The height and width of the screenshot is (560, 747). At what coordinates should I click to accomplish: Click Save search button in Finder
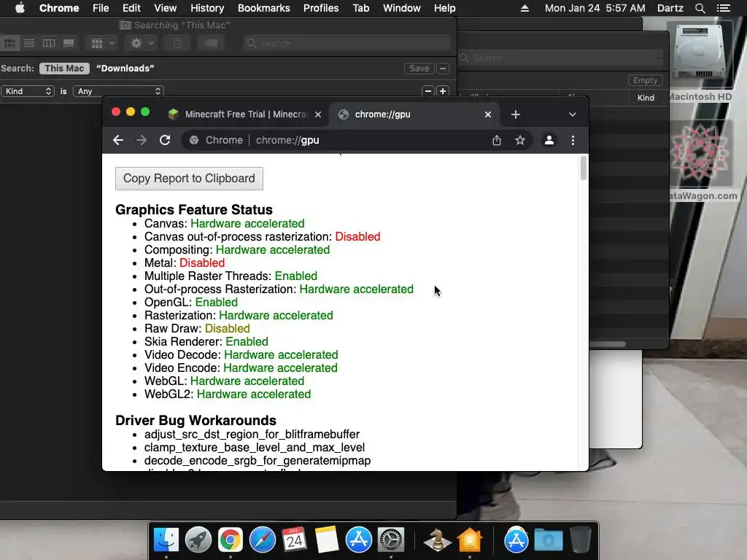pyautogui.click(x=419, y=68)
